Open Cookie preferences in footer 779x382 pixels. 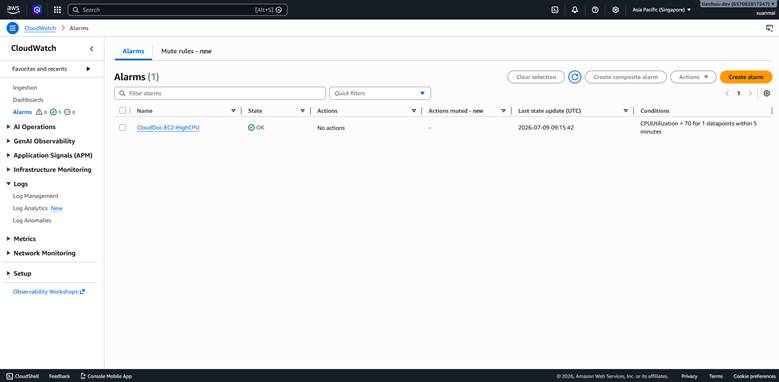click(x=754, y=376)
